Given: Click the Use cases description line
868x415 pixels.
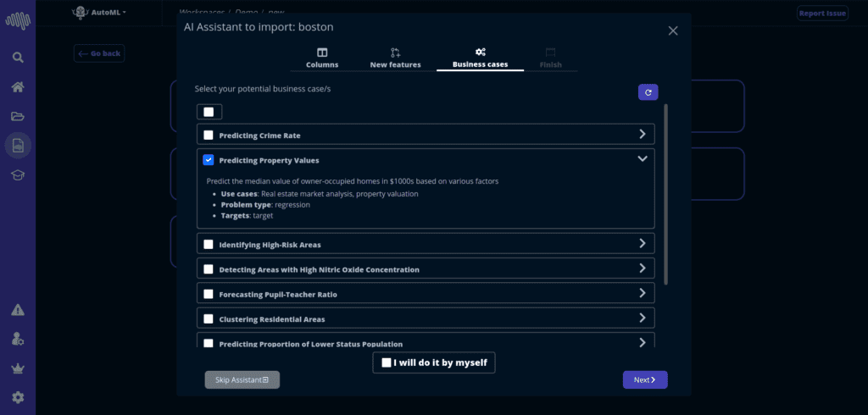Looking at the screenshot, I should pyautogui.click(x=320, y=194).
